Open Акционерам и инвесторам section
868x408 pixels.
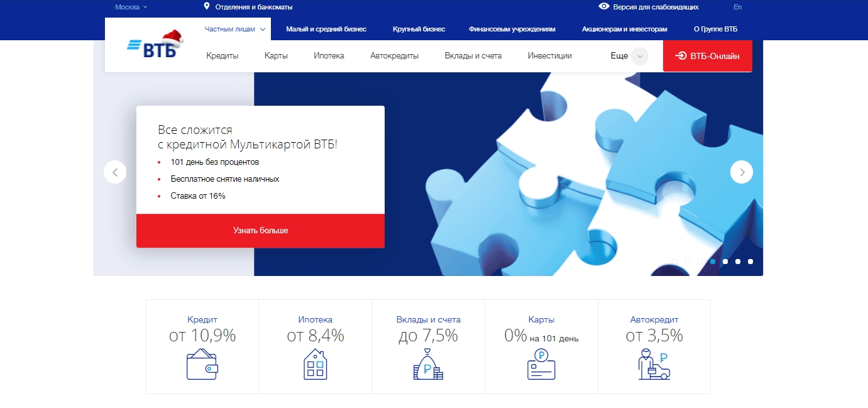[x=625, y=29]
